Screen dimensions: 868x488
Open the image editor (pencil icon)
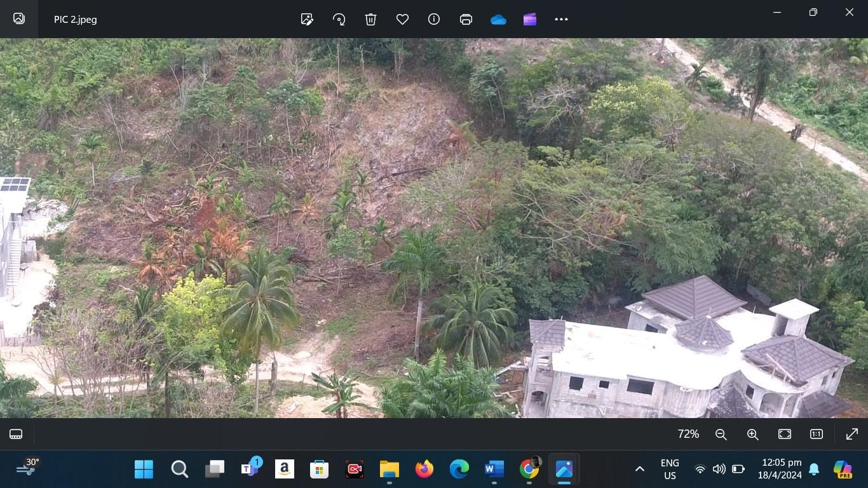click(307, 19)
